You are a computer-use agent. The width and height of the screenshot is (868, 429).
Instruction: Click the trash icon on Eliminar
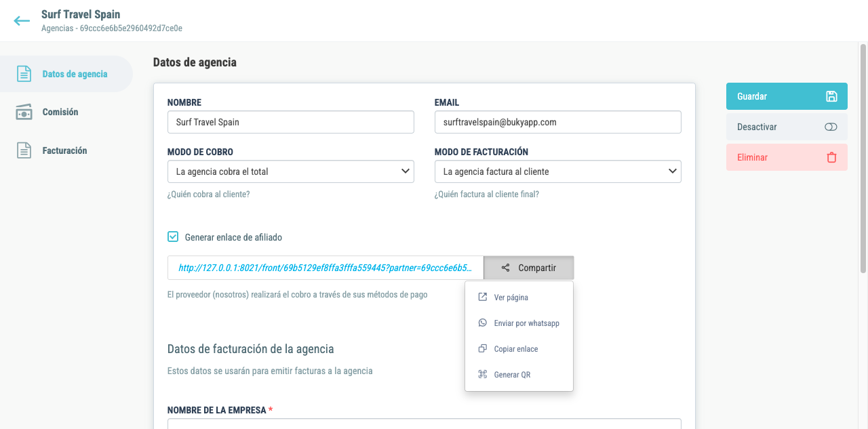coord(831,157)
